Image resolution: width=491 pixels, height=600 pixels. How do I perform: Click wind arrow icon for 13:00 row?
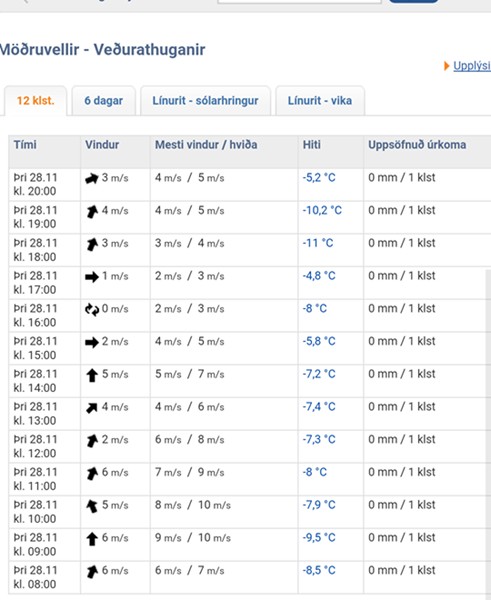(x=92, y=408)
